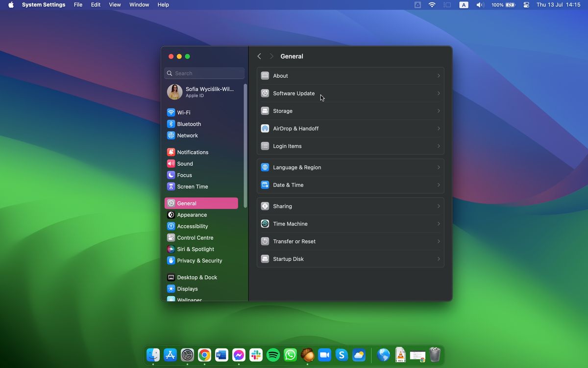The width and height of the screenshot is (588, 368).
Task: Click the Appearance icon in the sidebar
Action: (171, 214)
